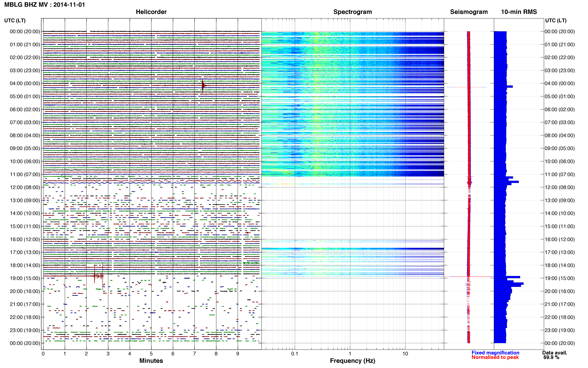588x368 pixels.
Task: Click right time label '12:00 (08:00)'
Action: (560, 187)
